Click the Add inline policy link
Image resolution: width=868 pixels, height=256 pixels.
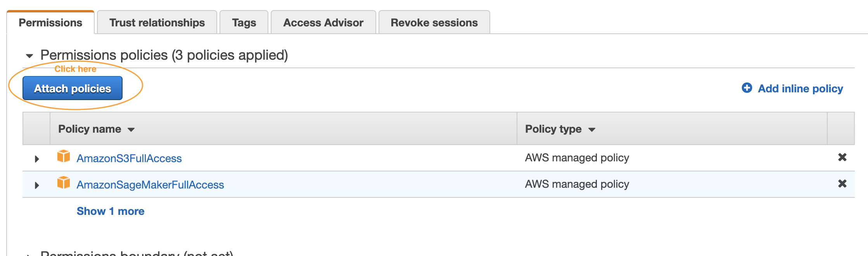(801, 88)
